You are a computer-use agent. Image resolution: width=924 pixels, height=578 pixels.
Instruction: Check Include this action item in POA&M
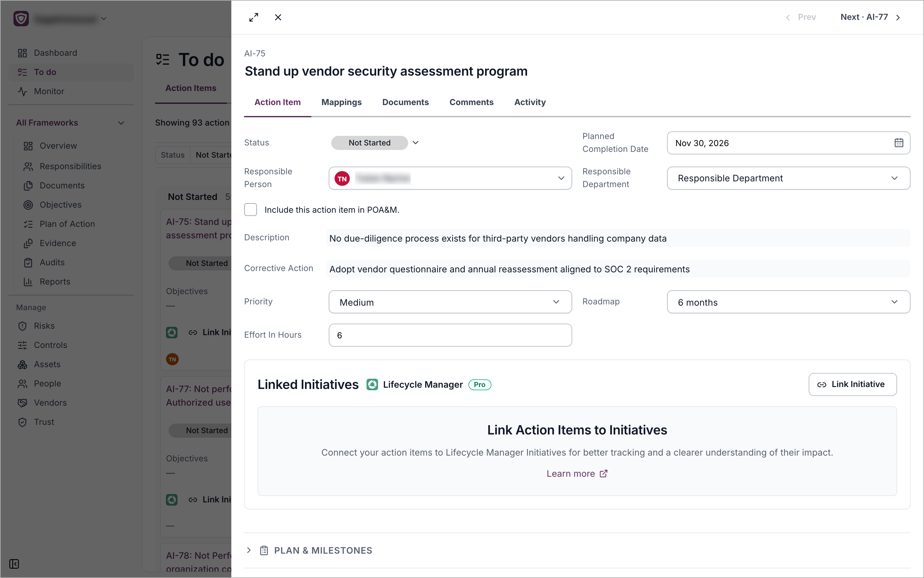click(x=251, y=210)
